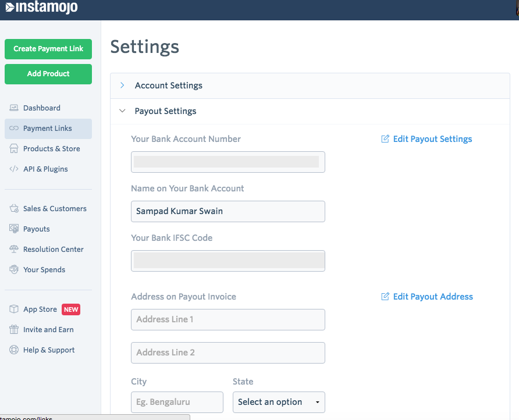Screen dimensions: 519x420
Task: Click the Resolution Center scales icon
Action: tap(14, 250)
